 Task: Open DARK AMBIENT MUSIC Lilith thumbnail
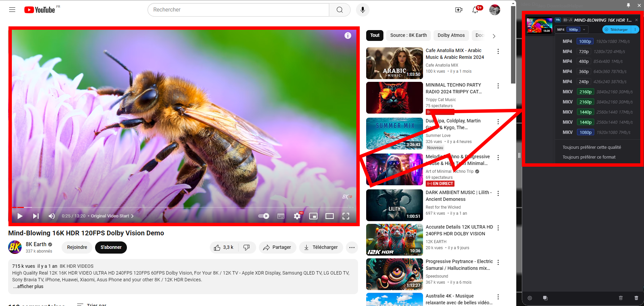click(395, 205)
